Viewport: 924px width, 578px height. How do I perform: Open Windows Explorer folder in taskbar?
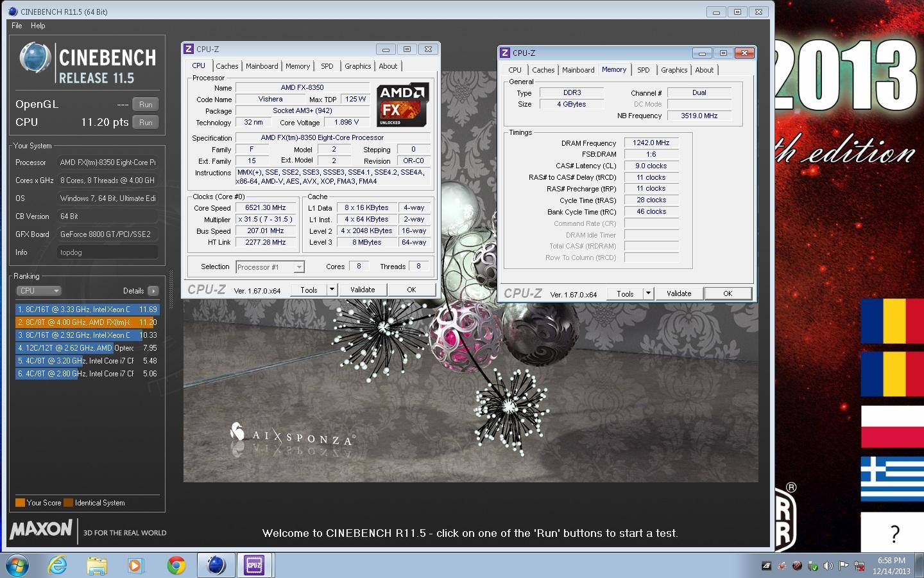96,565
